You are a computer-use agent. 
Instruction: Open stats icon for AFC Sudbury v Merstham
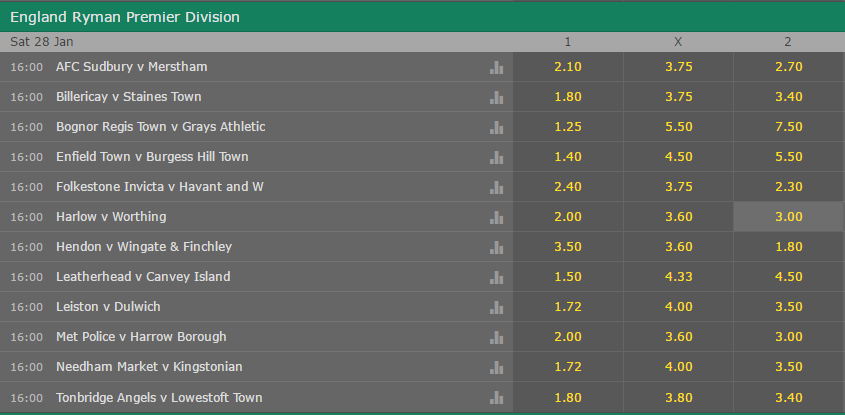tap(496, 67)
